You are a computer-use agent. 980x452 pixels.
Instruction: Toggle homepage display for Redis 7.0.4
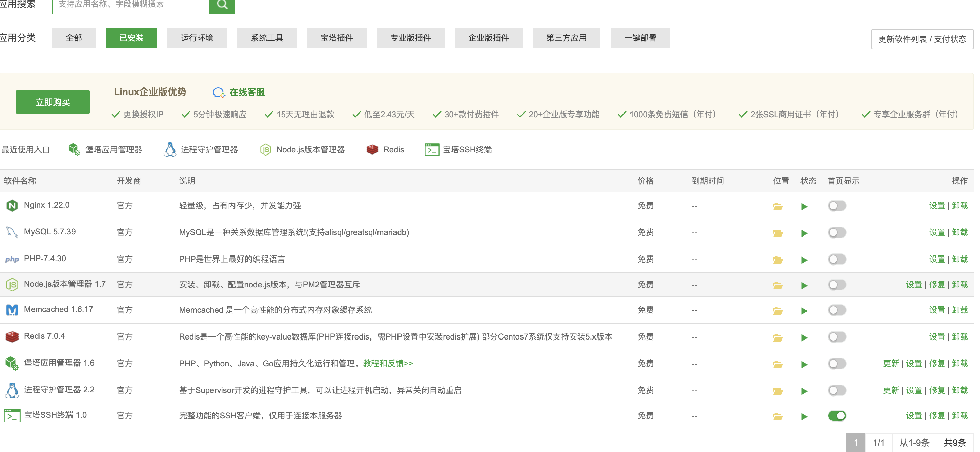pyautogui.click(x=837, y=337)
